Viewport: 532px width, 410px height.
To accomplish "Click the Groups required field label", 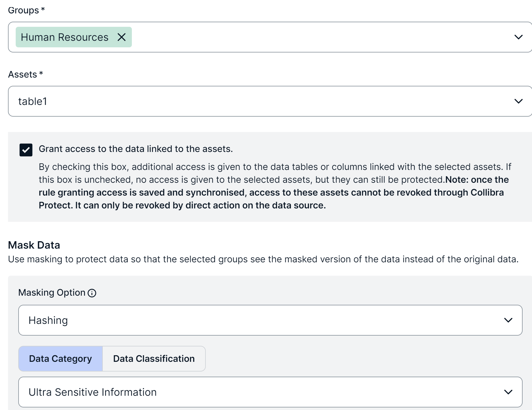I will click(x=26, y=10).
